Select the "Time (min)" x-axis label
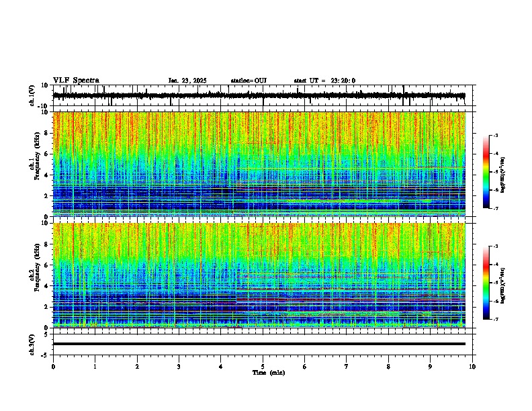Image resolution: width=532 pixels, height=411 pixels. [269, 373]
